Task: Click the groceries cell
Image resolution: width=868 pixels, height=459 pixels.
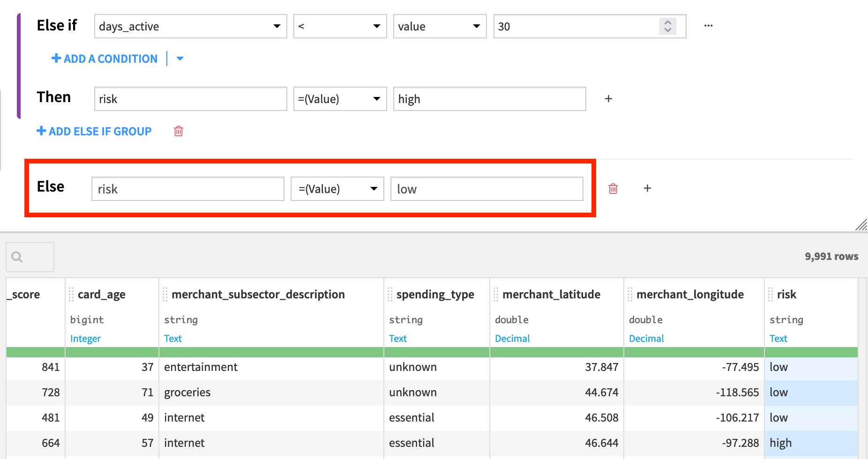Action: coord(271,392)
